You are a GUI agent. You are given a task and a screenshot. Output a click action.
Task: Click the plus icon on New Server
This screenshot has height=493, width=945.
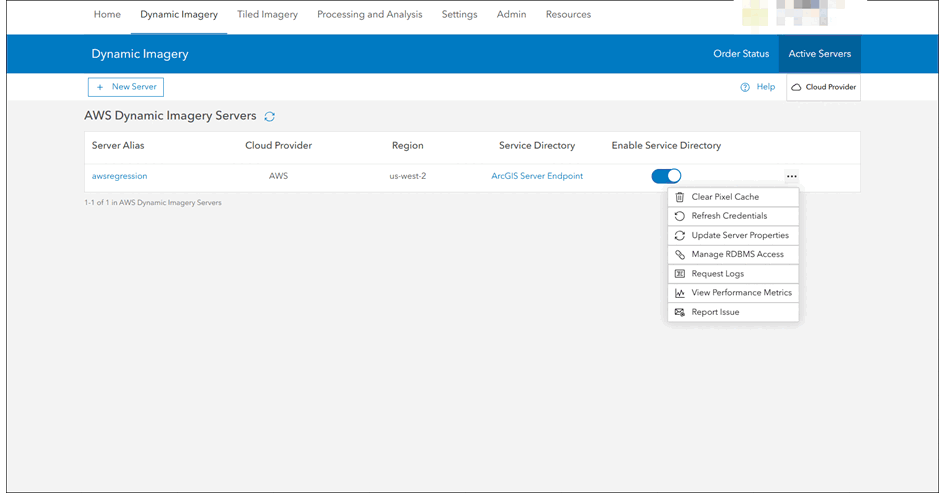(100, 87)
